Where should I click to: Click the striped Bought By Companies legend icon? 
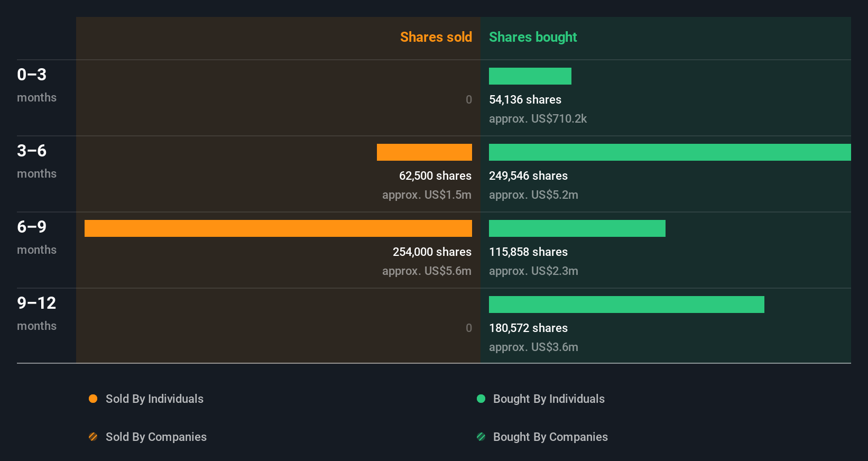tap(481, 437)
